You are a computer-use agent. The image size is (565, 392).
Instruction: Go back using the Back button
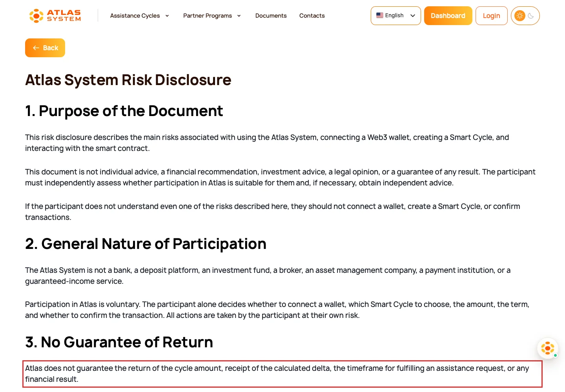(45, 48)
